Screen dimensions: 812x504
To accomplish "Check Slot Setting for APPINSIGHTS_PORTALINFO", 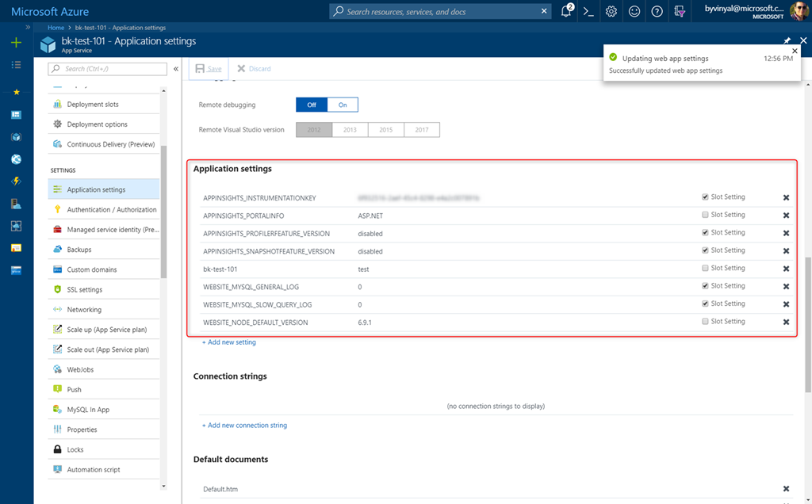I will (x=705, y=215).
